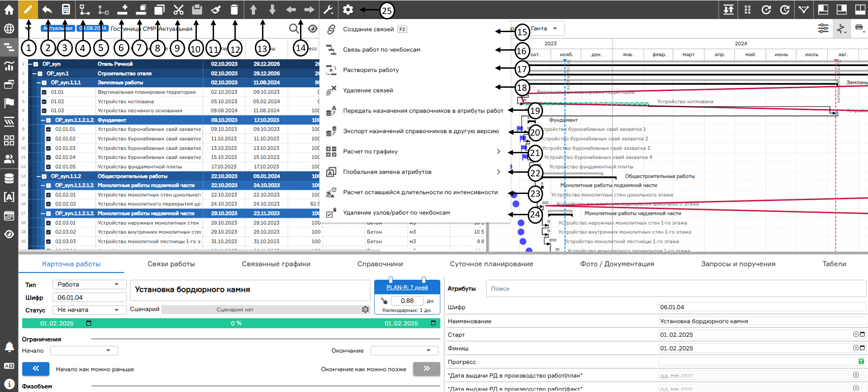Click the left PLAN-R slider handle
The width and height of the screenshot is (868, 392).
(391, 280)
